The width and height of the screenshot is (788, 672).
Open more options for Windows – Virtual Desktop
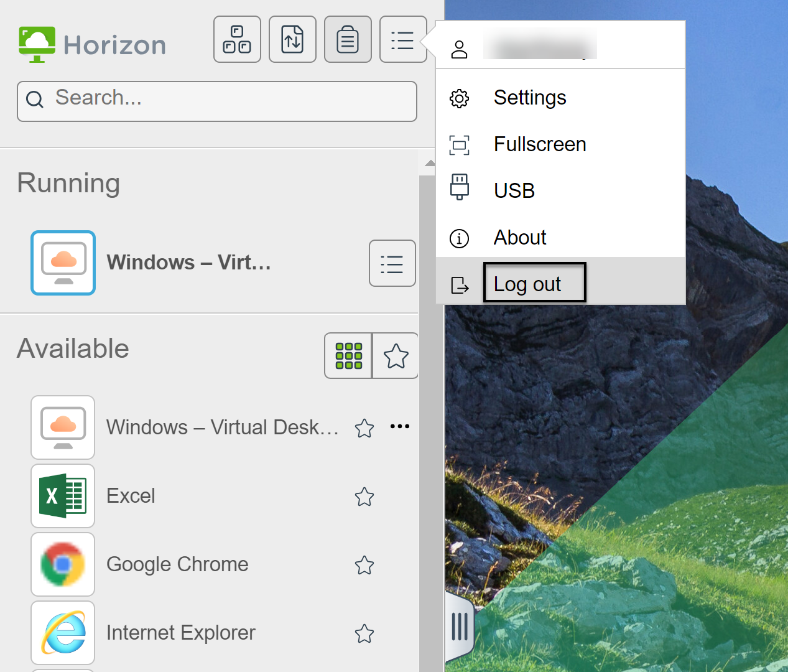pyautogui.click(x=400, y=426)
